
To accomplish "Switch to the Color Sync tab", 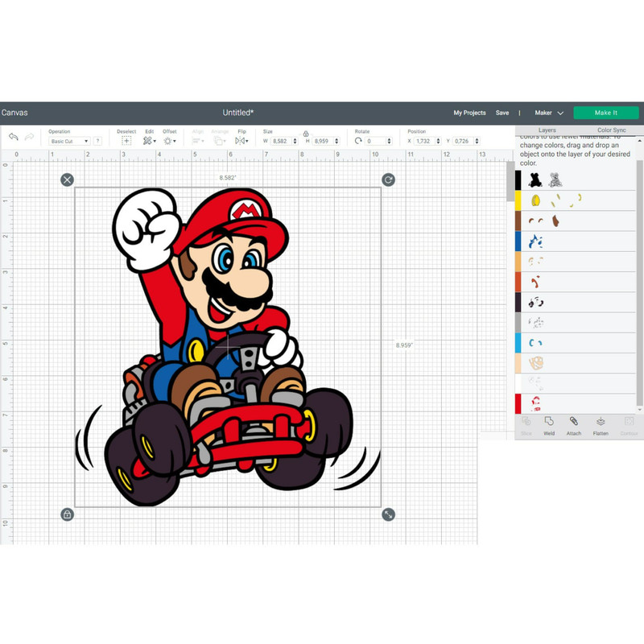I will pyautogui.click(x=612, y=130).
